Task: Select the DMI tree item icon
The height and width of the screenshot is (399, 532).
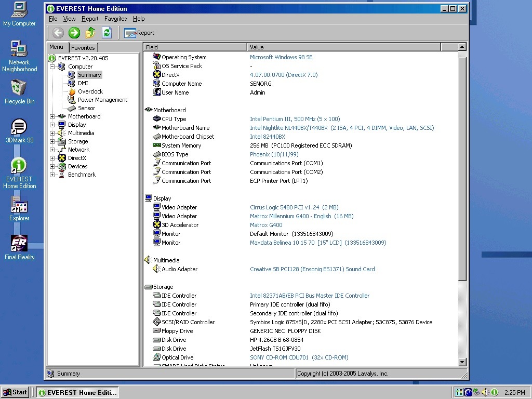Action: (x=71, y=83)
